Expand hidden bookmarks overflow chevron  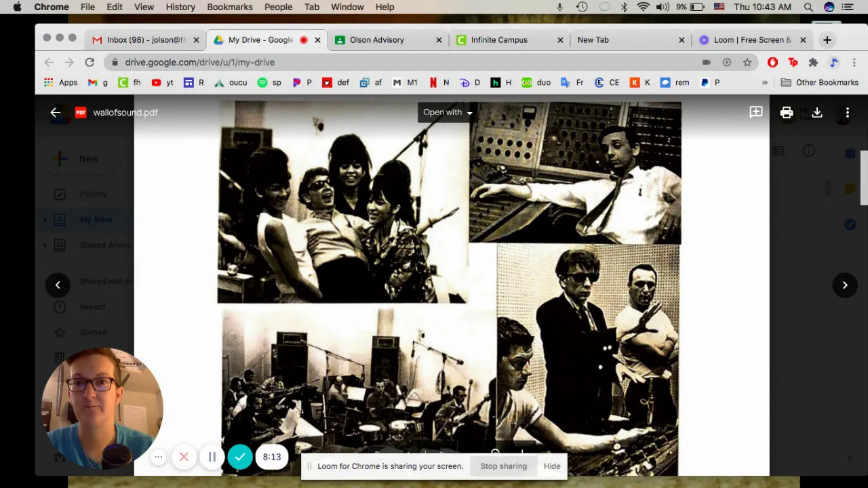[765, 83]
